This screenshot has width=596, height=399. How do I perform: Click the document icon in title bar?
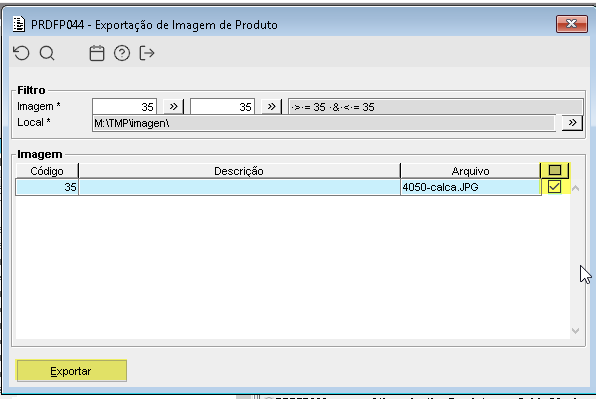19,24
